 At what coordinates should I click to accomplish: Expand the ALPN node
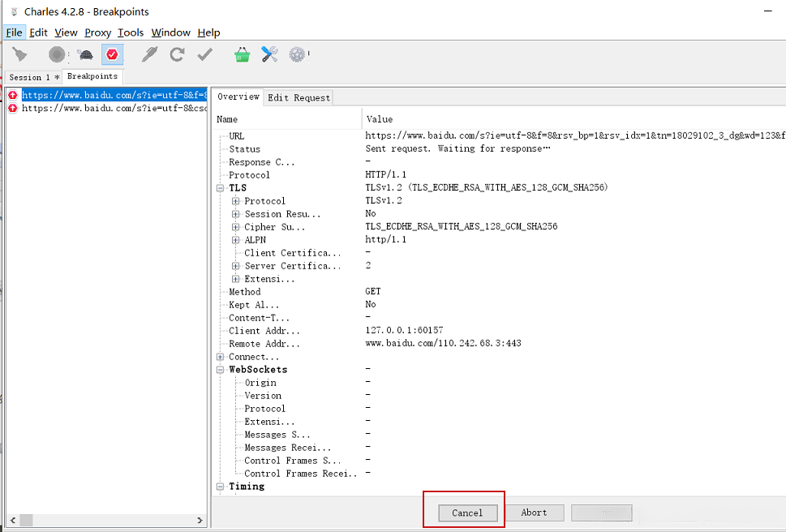pyautogui.click(x=235, y=240)
